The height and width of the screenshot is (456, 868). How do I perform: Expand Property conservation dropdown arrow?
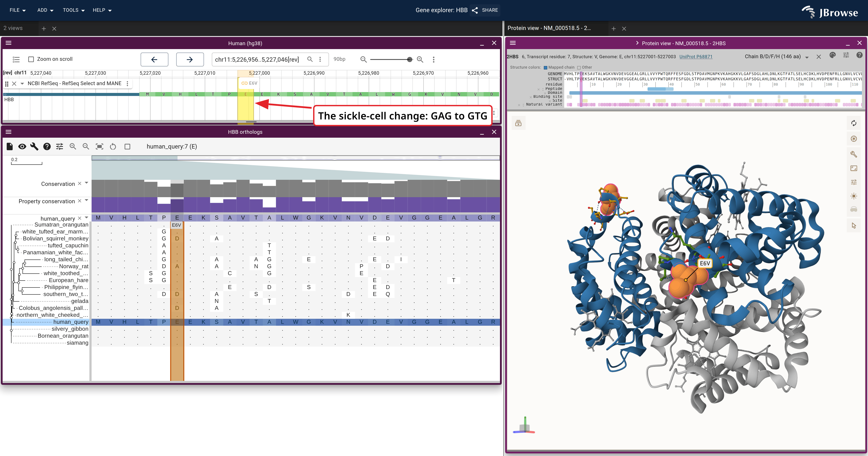click(x=87, y=200)
